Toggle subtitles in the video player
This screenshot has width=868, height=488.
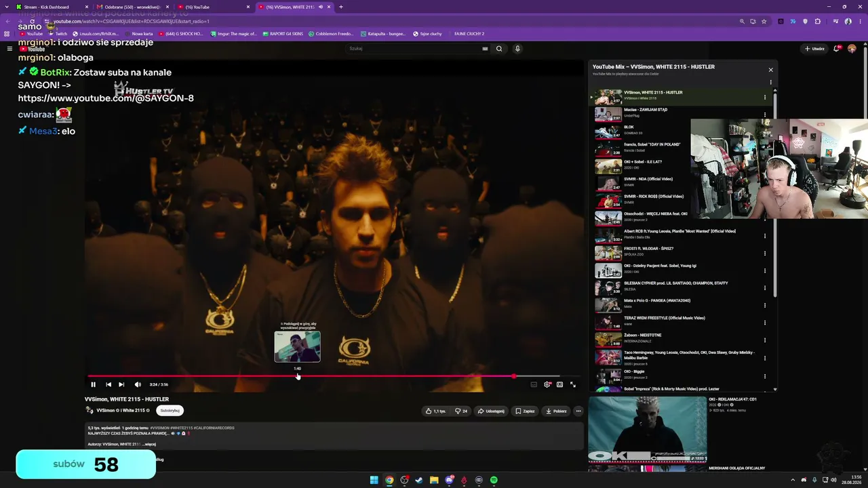click(x=534, y=384)
